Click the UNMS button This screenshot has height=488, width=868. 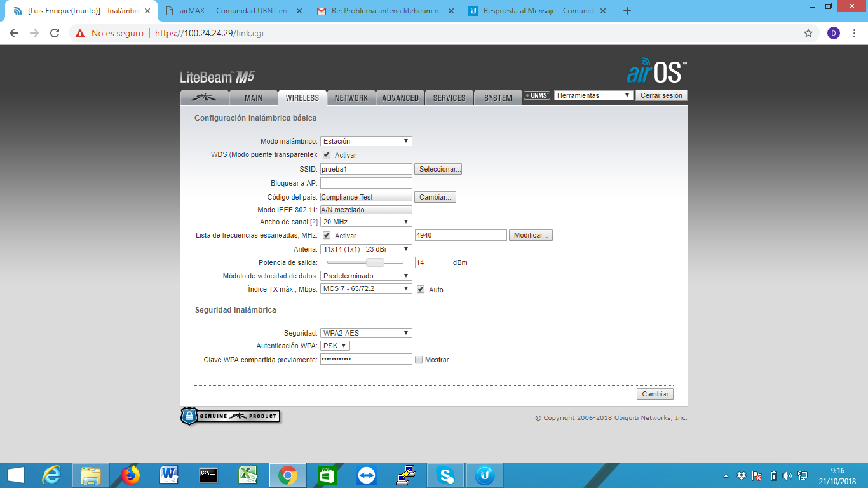(537, 95)
